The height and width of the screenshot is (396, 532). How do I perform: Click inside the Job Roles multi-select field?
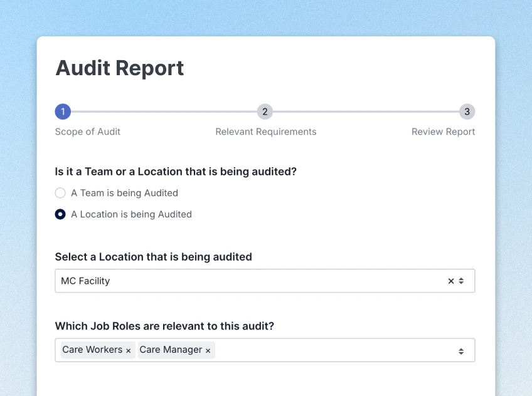tap(265, 350)
